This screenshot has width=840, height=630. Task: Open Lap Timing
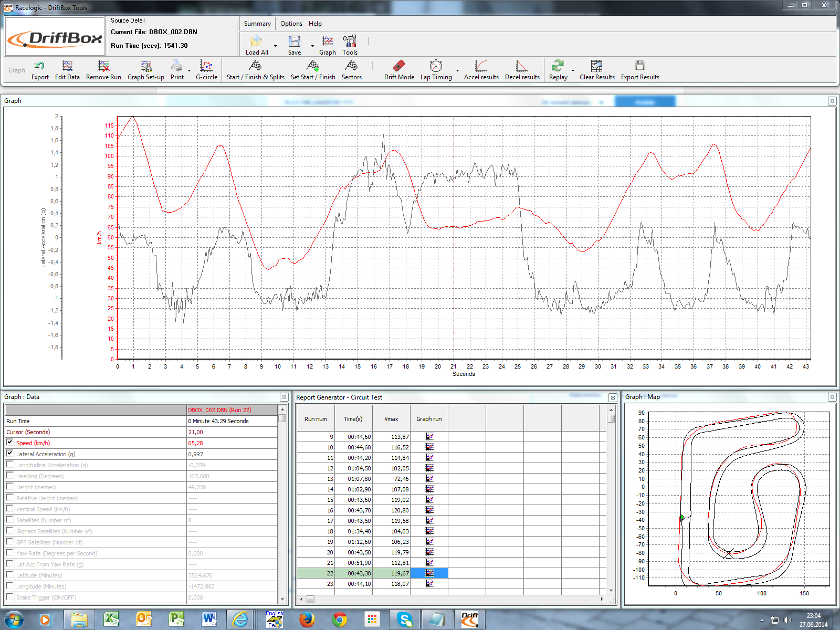pos(436,66)
